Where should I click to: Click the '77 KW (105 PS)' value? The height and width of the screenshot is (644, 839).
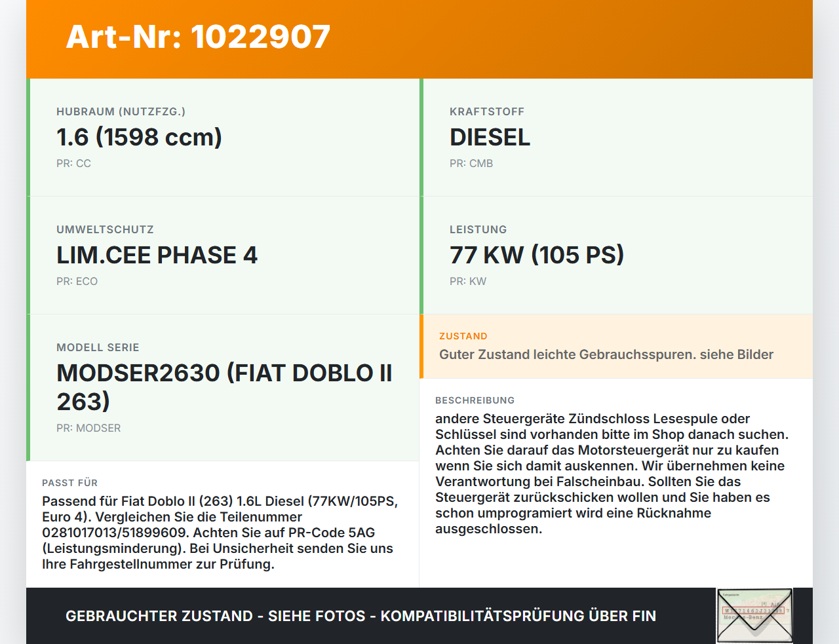click(x=537, y=255)
